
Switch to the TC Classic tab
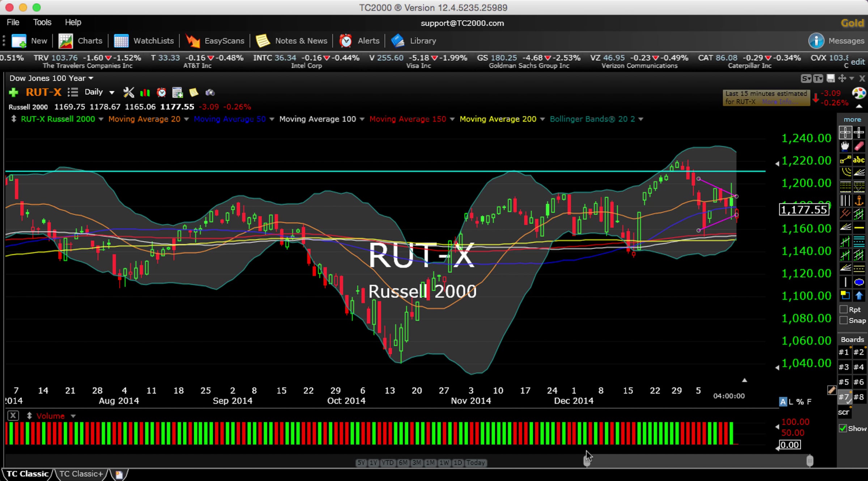[x=27, y=474]
